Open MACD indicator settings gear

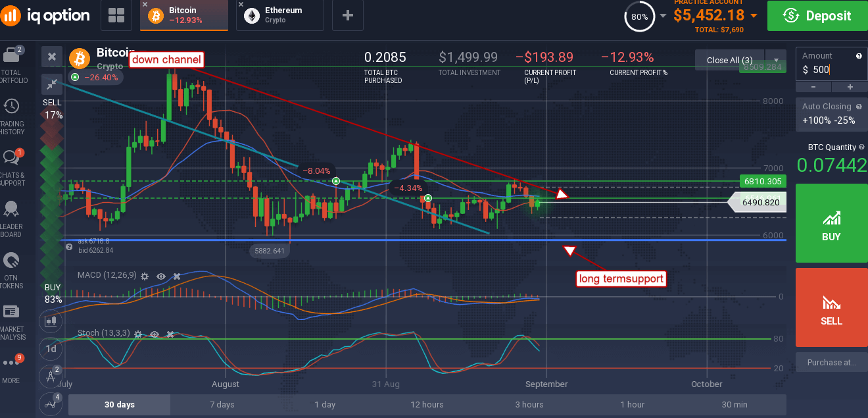coord(145,276)
